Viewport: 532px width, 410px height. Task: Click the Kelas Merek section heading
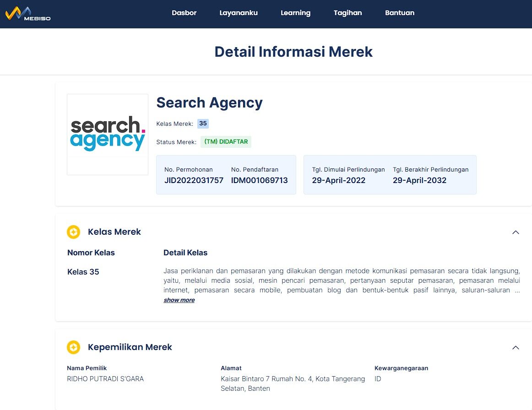click(114, 232)
